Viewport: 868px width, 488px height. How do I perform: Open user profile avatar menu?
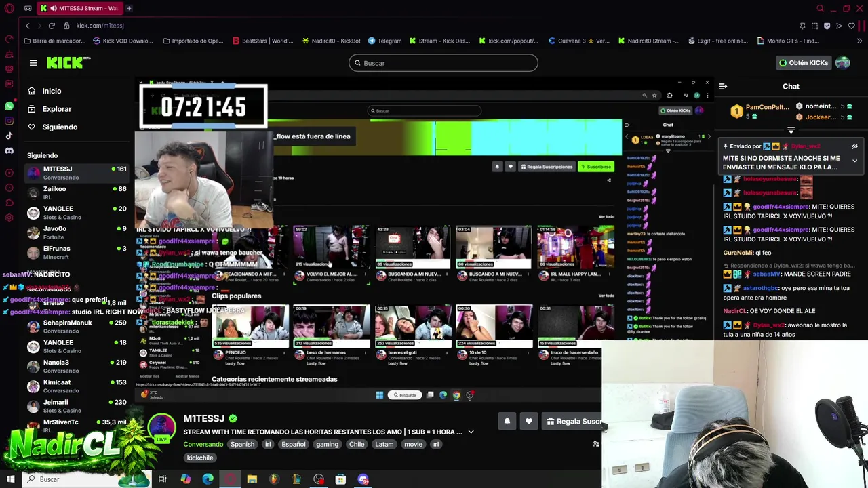[842, 62]
